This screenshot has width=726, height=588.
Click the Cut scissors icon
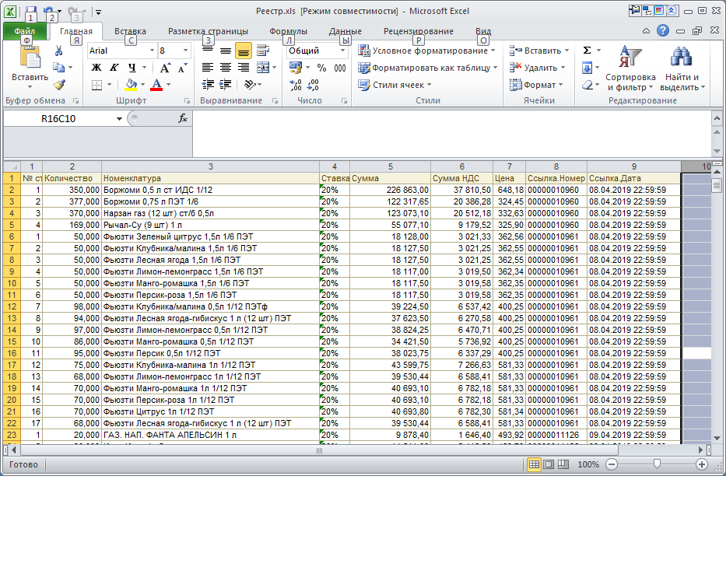click(59, 51)
